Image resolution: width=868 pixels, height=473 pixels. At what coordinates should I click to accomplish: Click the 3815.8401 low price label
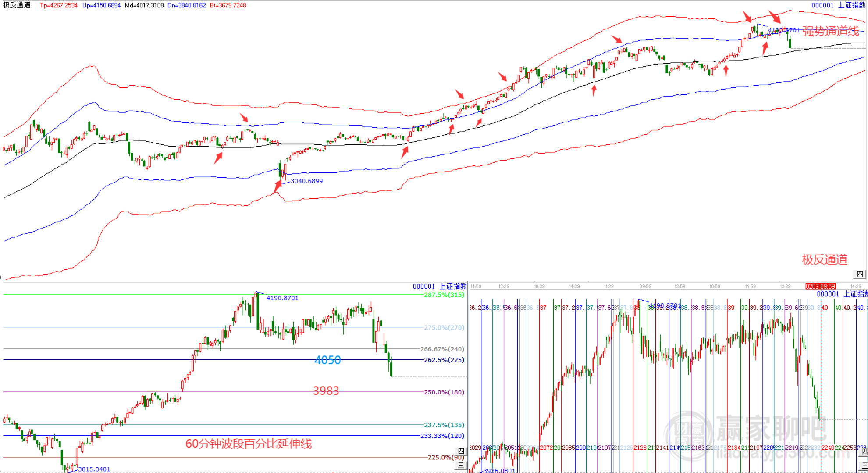click(x=94, y=469)
